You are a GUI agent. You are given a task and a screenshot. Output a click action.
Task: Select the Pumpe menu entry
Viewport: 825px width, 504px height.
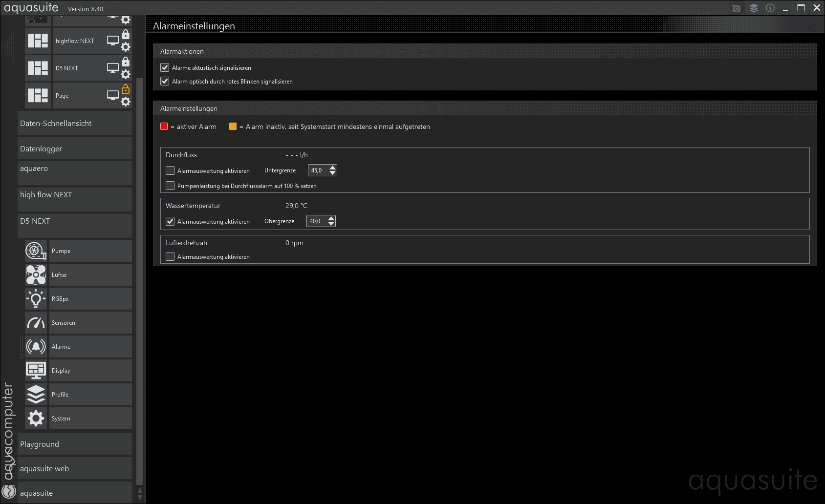[90, 251]
